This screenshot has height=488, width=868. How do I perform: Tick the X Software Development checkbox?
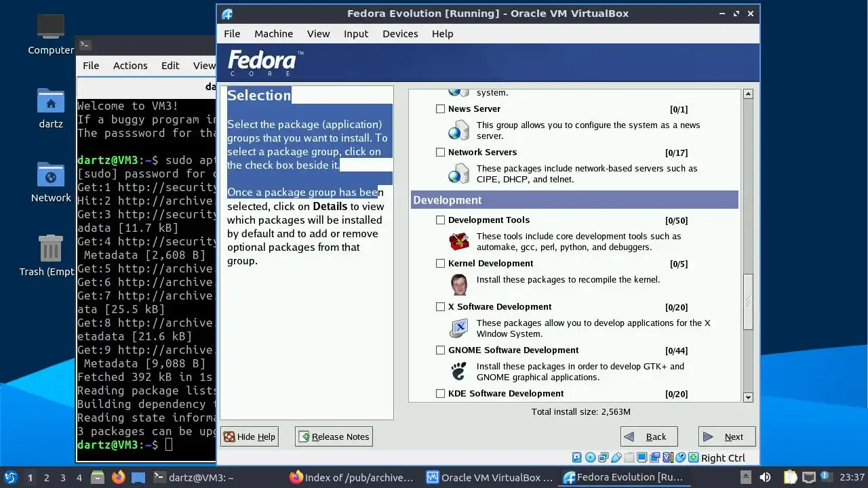(x=441, y=306)
